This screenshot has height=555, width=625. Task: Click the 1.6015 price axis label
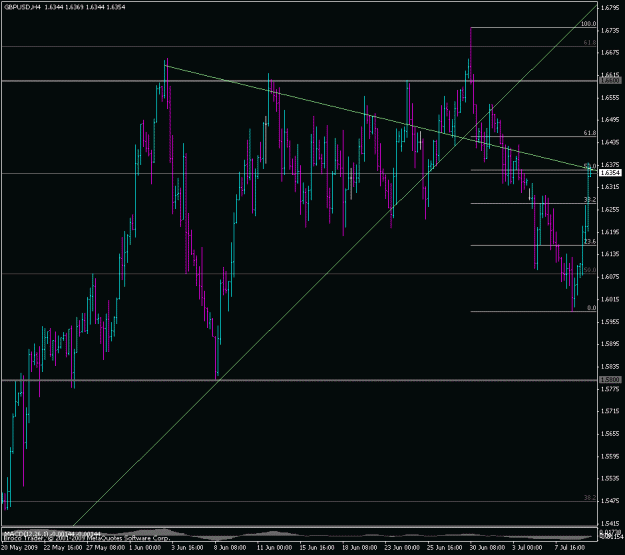pyautogui.click(x=610, y=299)
